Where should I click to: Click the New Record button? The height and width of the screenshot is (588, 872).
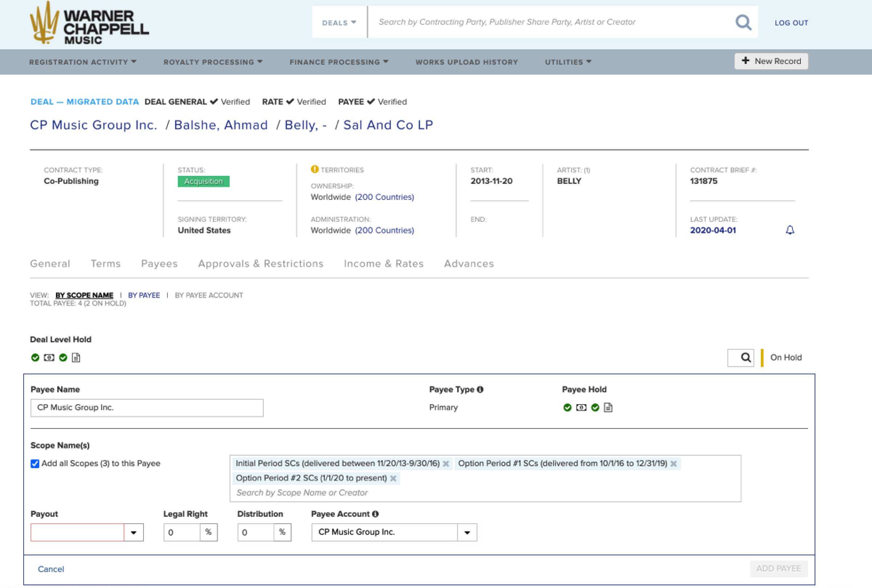pyautogui.click(x=771, y=61)
